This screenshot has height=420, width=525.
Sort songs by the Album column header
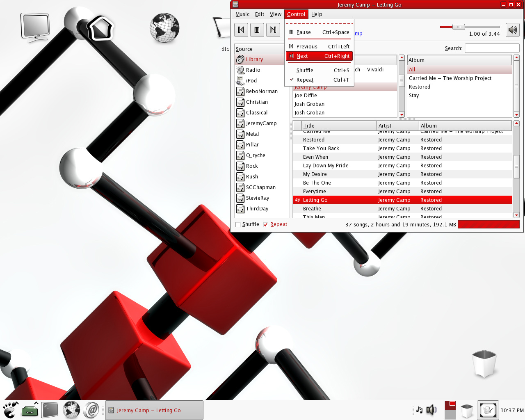465,126
